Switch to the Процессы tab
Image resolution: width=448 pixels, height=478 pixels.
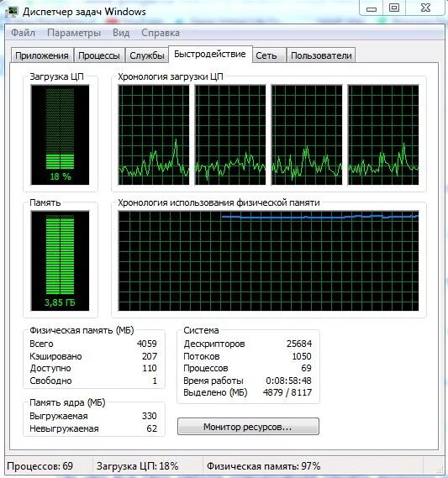(99, 55)
